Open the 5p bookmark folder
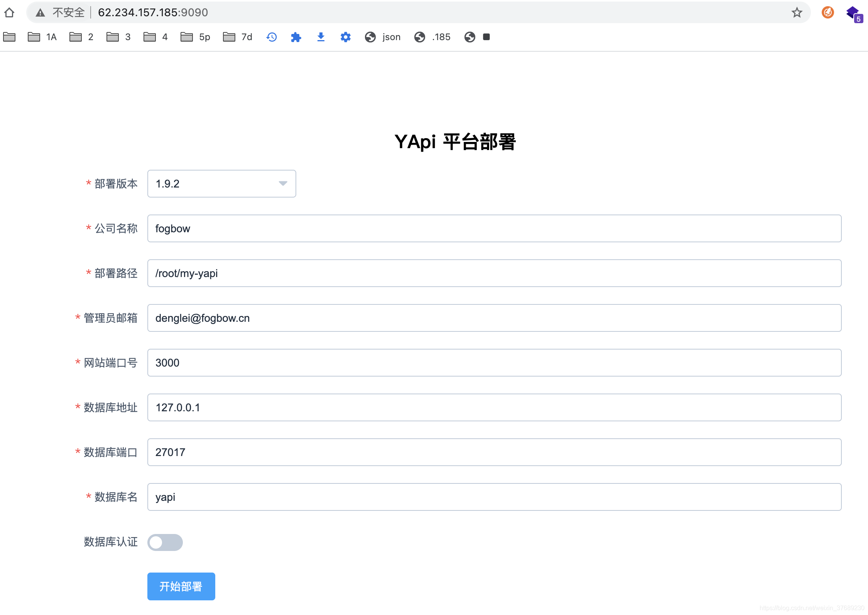Image resolution: width=868 pixels, height=615 pixels. 196,37
